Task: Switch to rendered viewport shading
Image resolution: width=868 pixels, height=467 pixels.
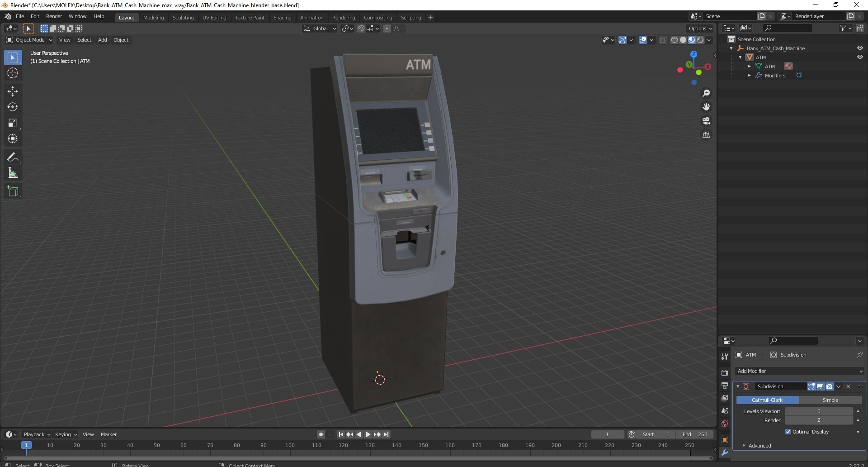Action: 700,40
